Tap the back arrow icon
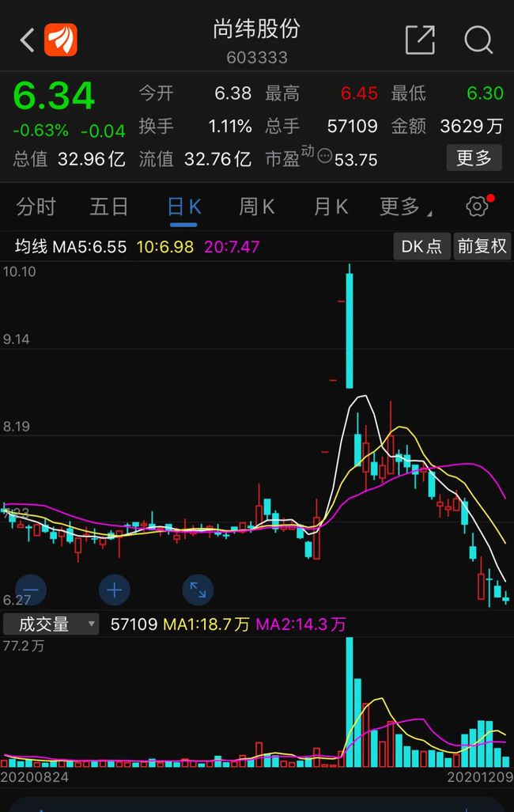The width and height of the screenshot is (514, 812). (x=28, y=40)
